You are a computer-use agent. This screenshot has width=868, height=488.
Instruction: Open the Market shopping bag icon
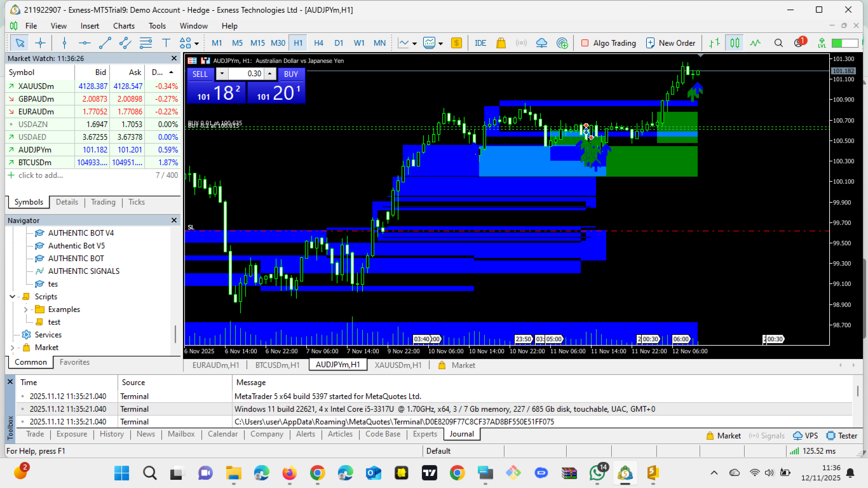(x=501, y=43)
